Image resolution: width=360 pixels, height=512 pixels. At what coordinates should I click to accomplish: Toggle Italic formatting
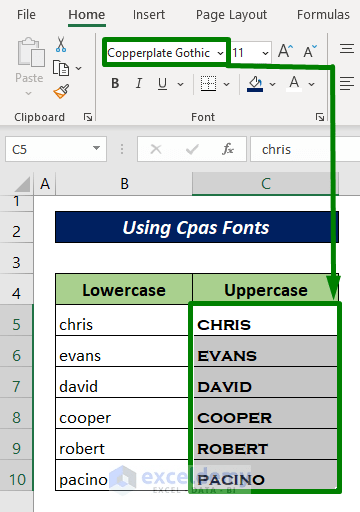tap(139, 83)
